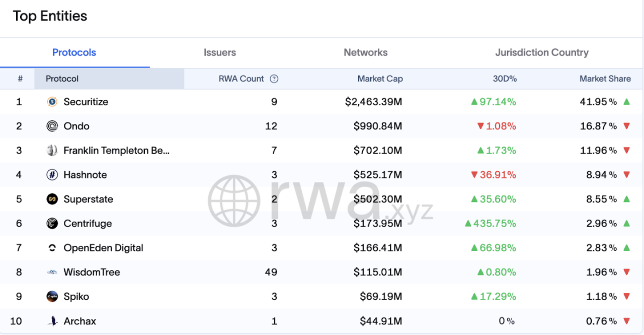Image resolution: width=644 pixels, height=335 pixels.
Task: Open the Franklin Templeton Be… protocol link
Action: point(117,150)
